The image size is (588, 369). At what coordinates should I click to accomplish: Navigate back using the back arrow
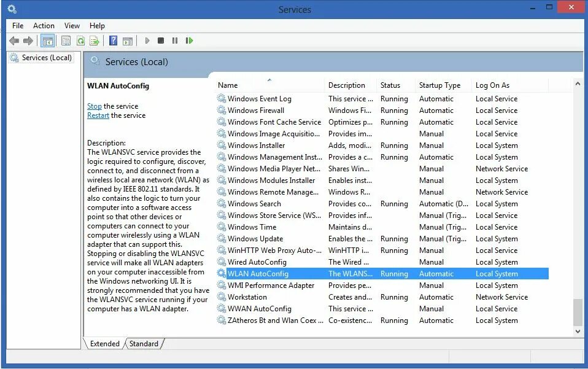[14, 40]
